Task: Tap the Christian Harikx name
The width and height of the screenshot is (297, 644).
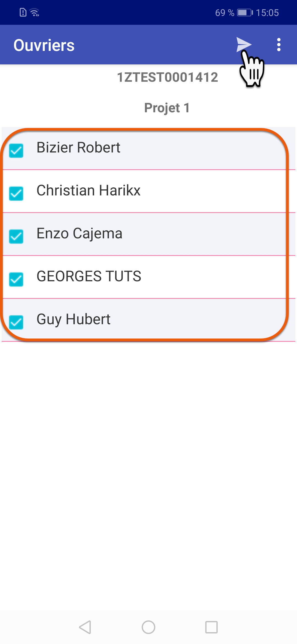Action: [x=88, y=190]
